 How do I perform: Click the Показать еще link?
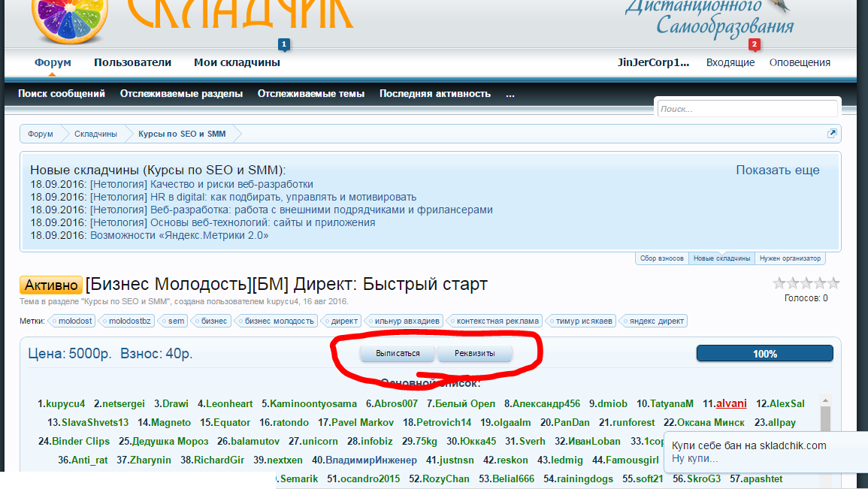pos(778,171)
